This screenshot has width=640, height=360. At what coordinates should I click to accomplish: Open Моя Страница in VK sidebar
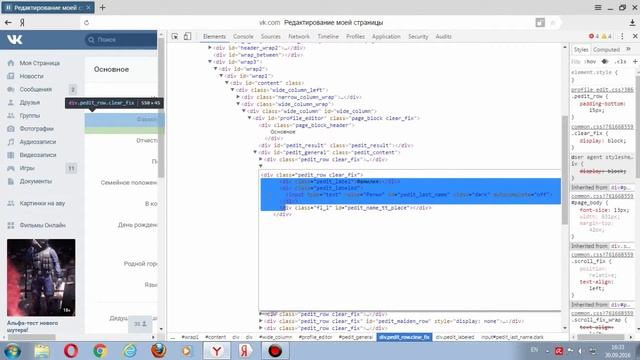[39, 63]
